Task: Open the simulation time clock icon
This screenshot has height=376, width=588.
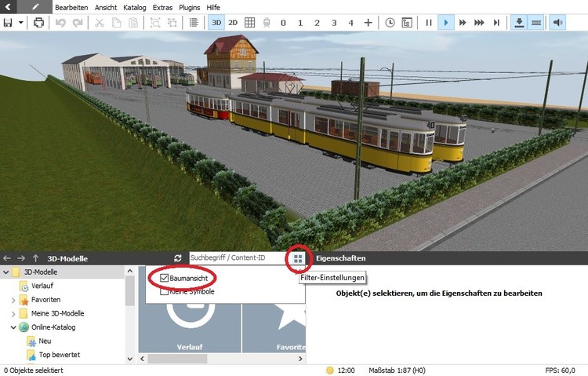Action: tap(390, 23)
